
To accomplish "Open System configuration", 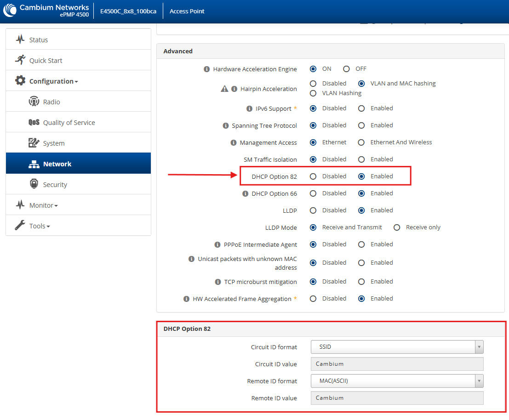I will coord(78,143).
